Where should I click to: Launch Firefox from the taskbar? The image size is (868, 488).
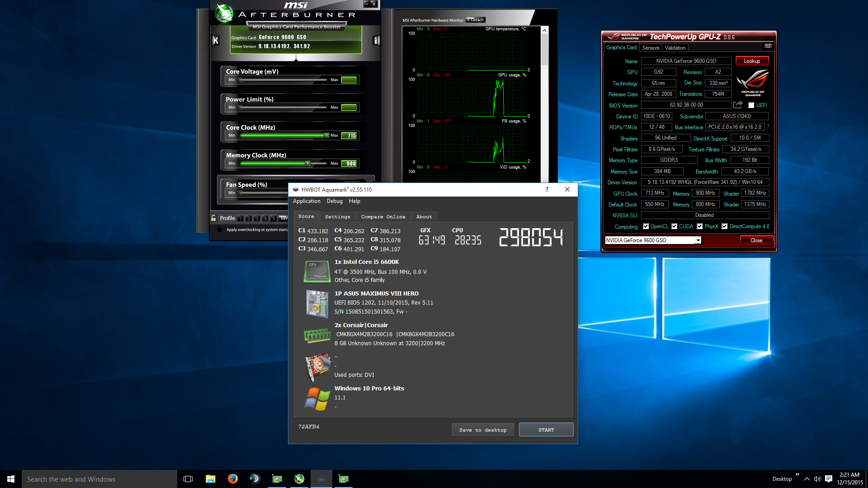coord(232,479)
